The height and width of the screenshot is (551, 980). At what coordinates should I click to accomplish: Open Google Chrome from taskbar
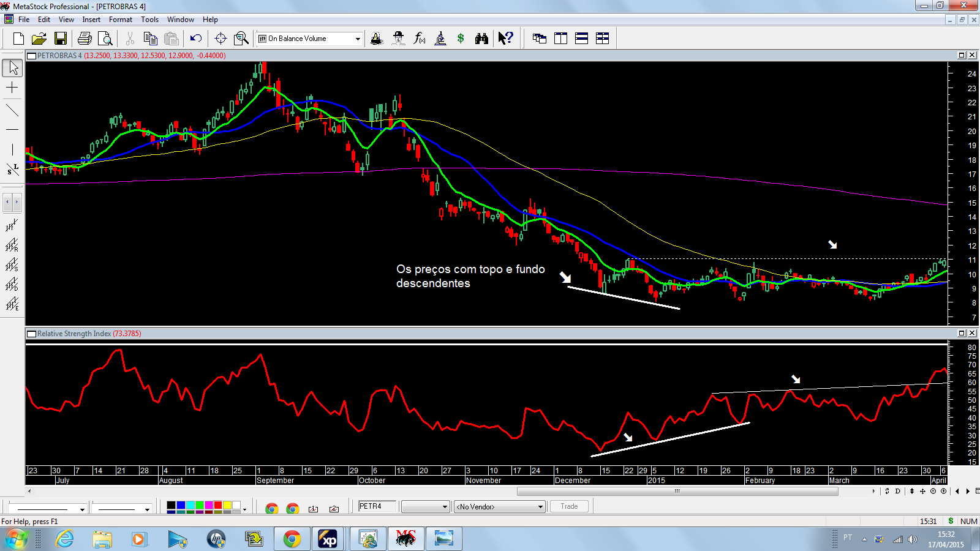(292, 539)
